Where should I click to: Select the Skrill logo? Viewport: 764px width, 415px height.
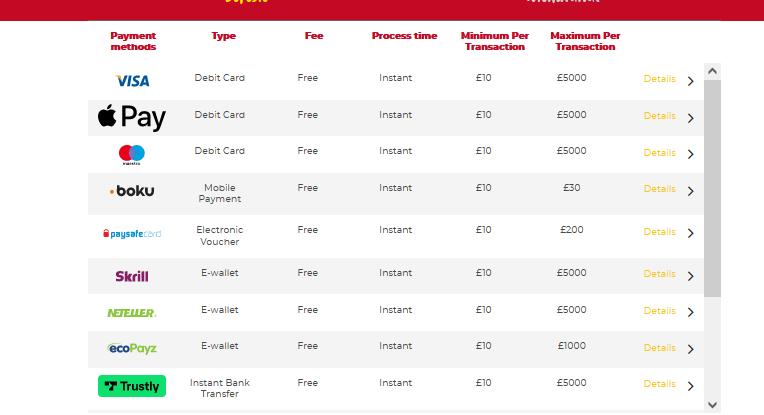click(x=132, y=276)
